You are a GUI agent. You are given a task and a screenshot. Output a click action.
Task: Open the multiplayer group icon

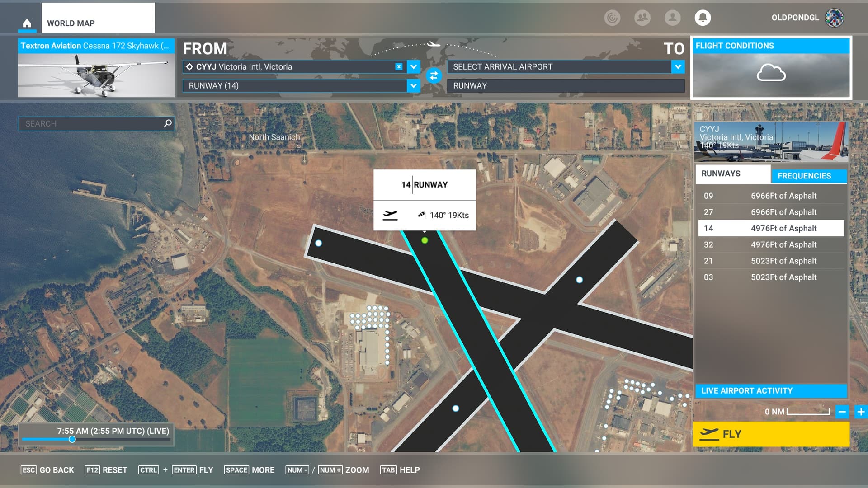(642, 18)
